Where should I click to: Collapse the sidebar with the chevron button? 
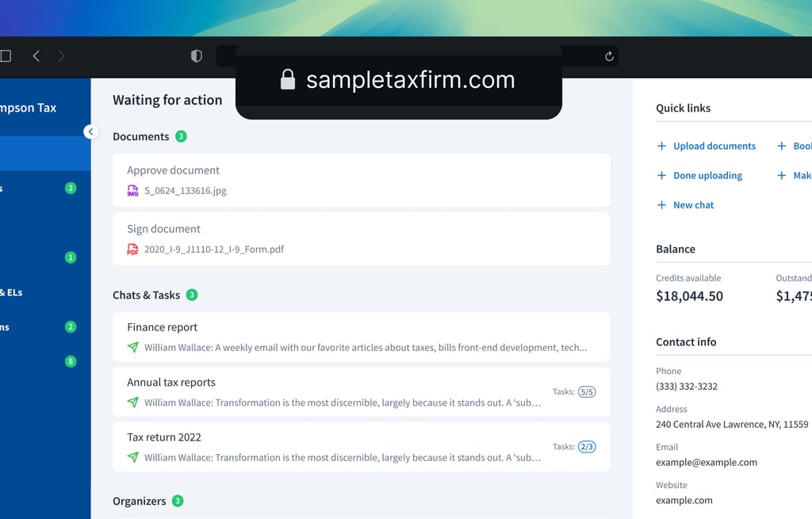[x=91, y=132]
